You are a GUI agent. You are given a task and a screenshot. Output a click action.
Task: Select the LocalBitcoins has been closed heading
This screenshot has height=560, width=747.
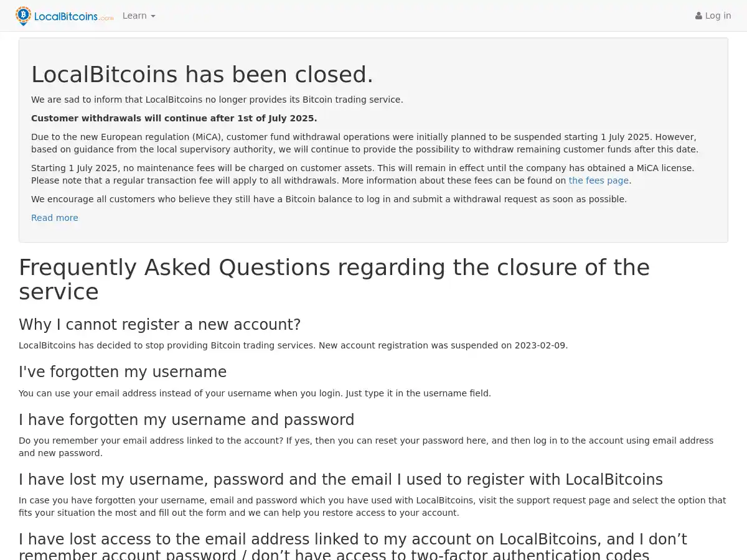[202, 74]
